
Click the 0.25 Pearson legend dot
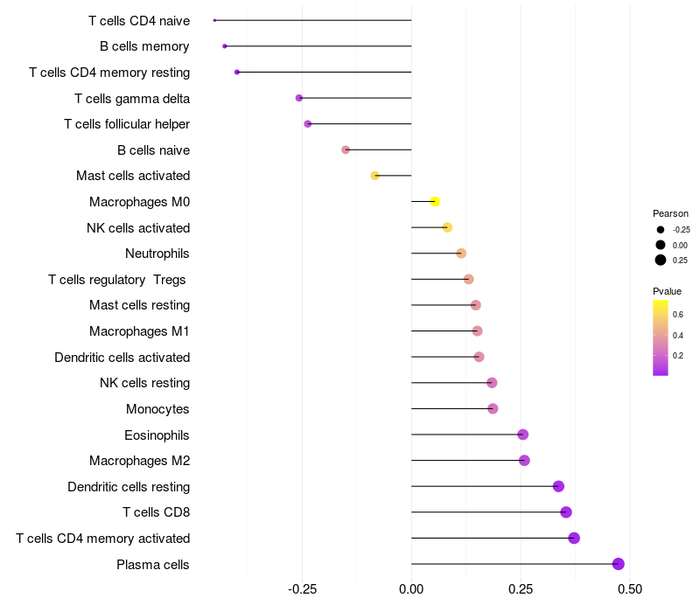(661, 260)
